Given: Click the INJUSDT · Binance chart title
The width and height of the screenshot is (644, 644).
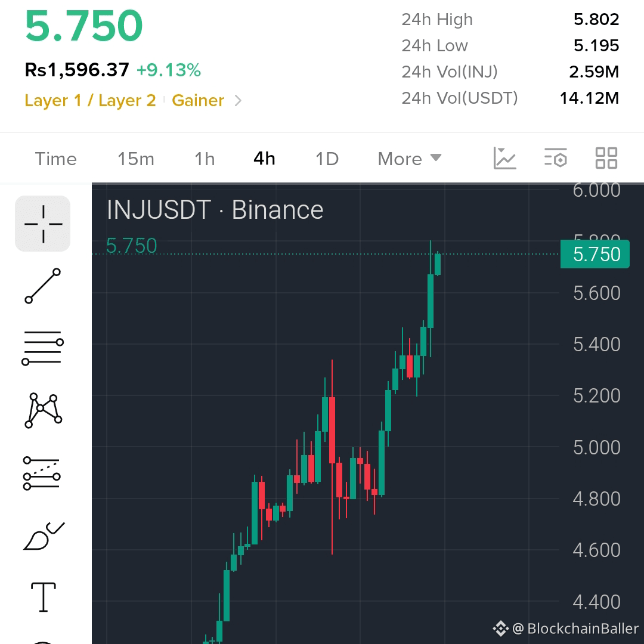Looking at the screenshot, I should (215, 210).
